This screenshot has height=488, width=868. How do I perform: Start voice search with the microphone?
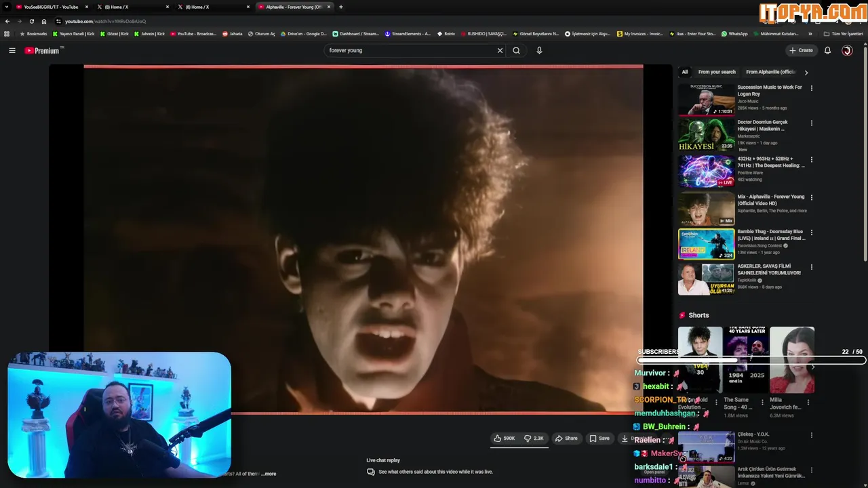click(x=539, y=50)
